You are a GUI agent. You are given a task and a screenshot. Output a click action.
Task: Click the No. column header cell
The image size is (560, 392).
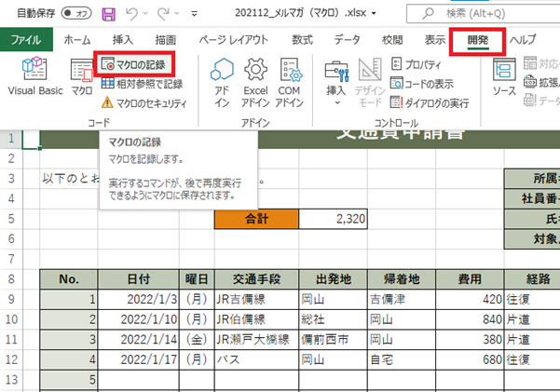pyautogui.click(x=69, y=279)
